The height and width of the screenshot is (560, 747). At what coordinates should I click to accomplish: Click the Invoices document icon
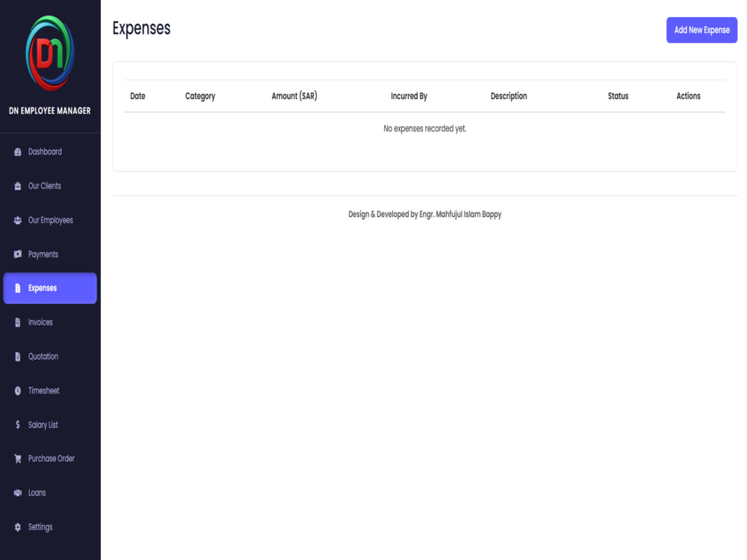click(18, 323)
